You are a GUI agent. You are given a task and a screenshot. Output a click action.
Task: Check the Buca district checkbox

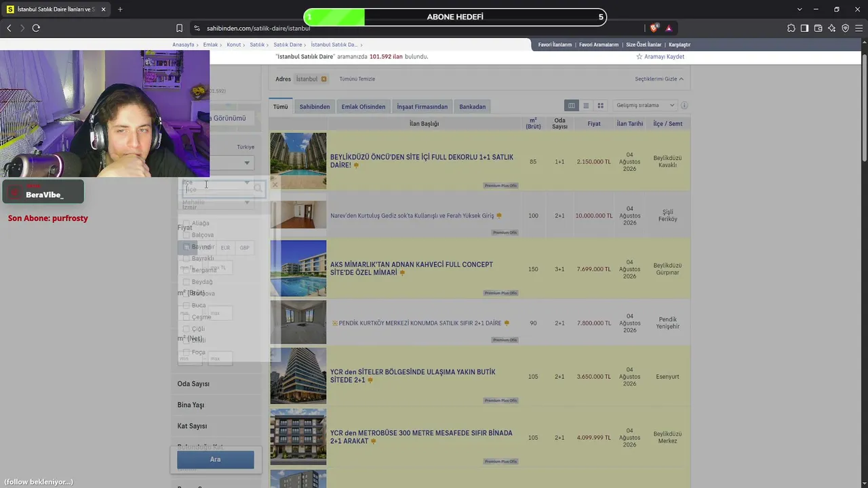pyautogui.click(x=187, y=305)
